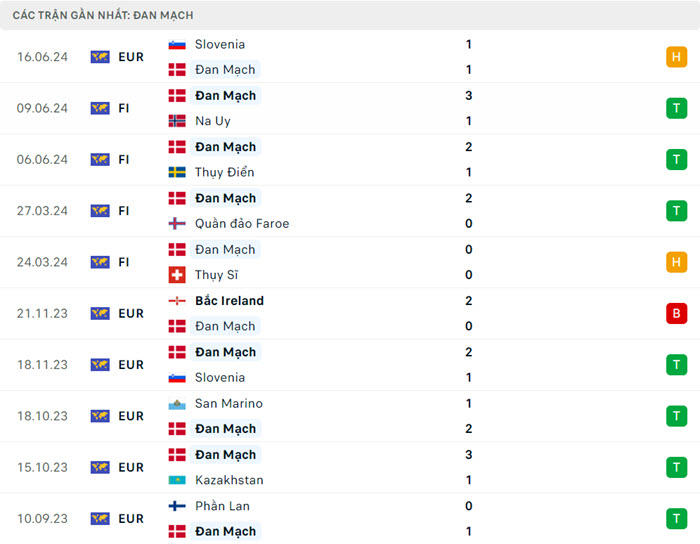Open the Phần Lan team link
This screenshot has width=700, height=544.
point(222,506)
